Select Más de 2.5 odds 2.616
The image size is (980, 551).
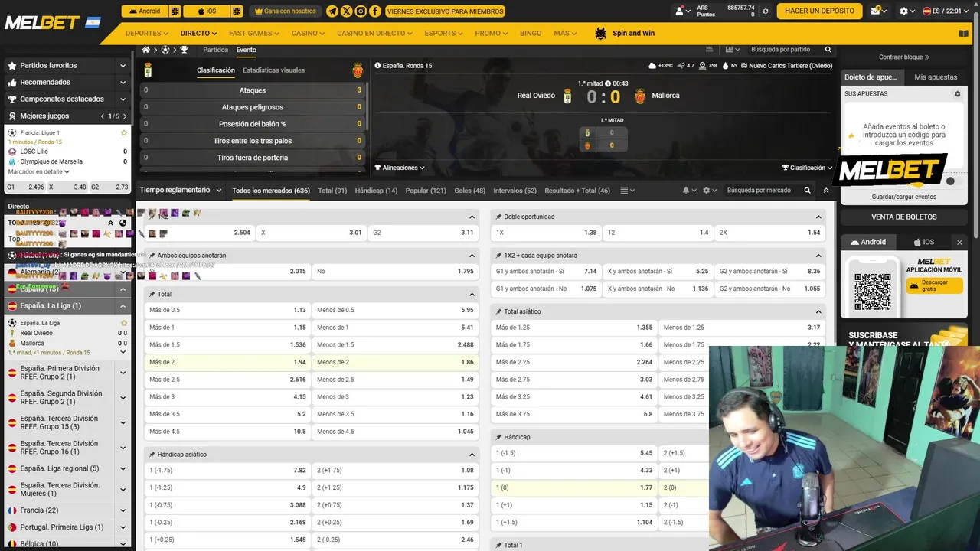point(227,380)
